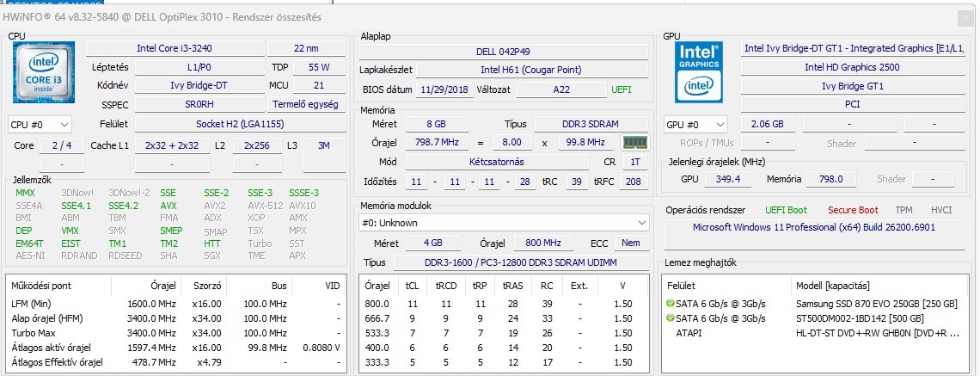Click the 666.7 timing table row
The width and height of the screenshot is (980, 376).
pos(505,318)
